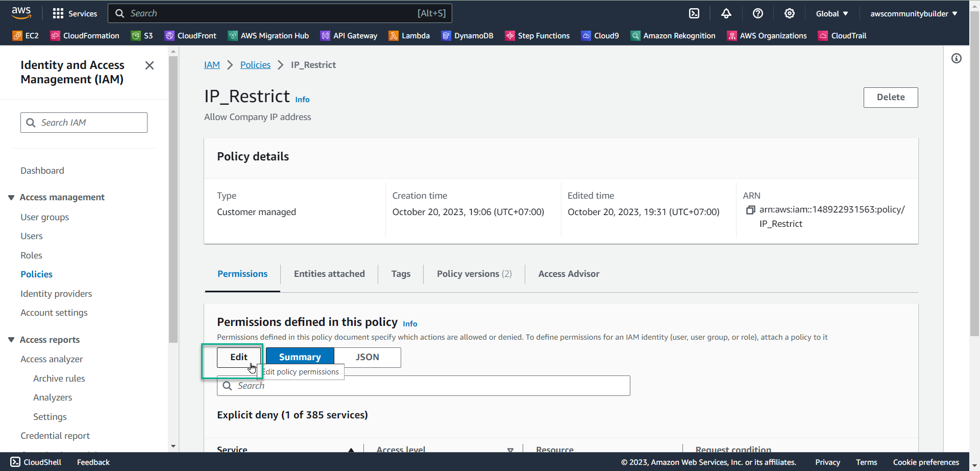This screenshot has width=980, height=471.
Task: Go to Policies breadcrumb link
Action: click(255, 65)
